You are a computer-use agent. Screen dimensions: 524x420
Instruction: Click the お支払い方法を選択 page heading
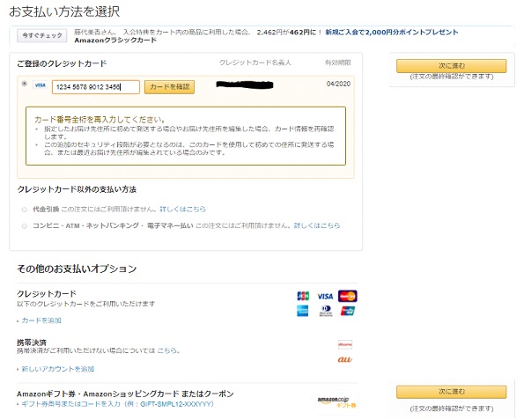tap(64, 11)
